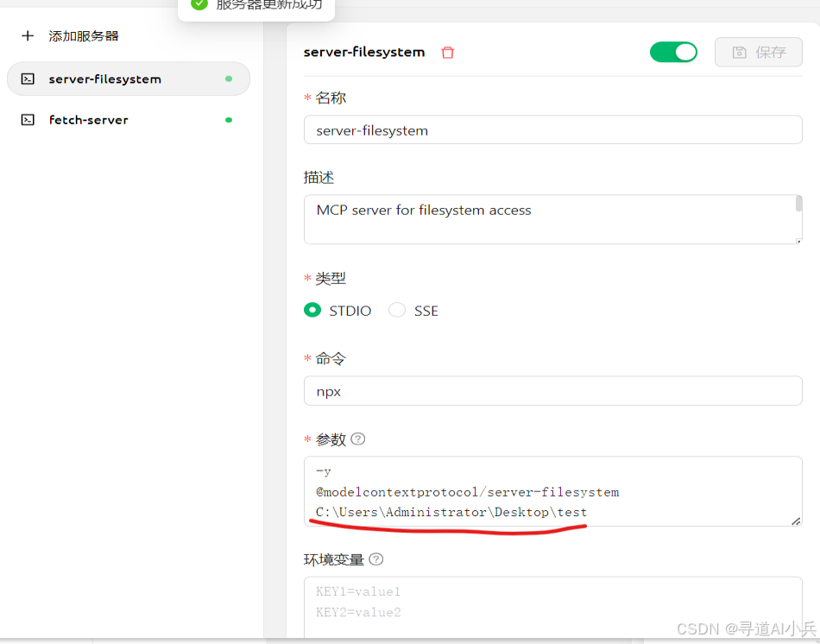Image resolution: width=820 pixels, height=644 pixels.
Task: Select the STDIO type radio button
Action: point(312,310)
